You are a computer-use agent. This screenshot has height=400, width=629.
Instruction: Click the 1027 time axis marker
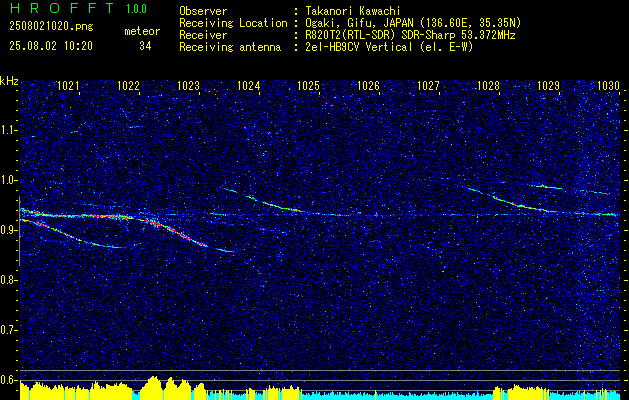[429, 85]
